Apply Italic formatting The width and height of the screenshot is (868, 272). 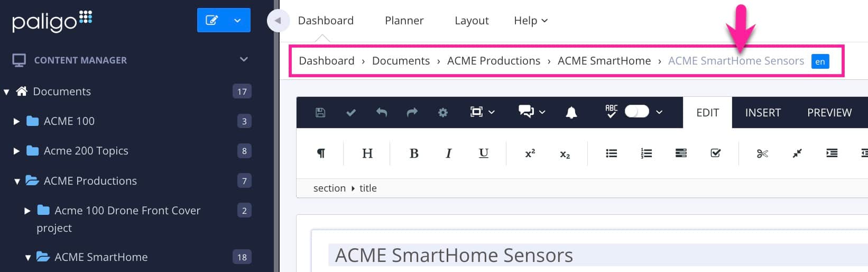point(448,153)
